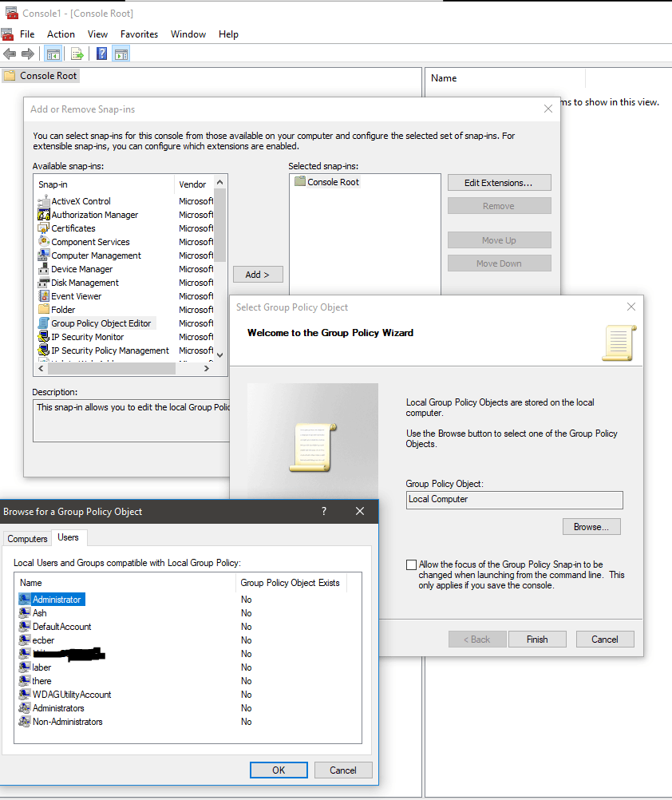672x800 pixels.
Task: Close the Browse for a Group Policy Object dialog
Action: coord(360,511)
